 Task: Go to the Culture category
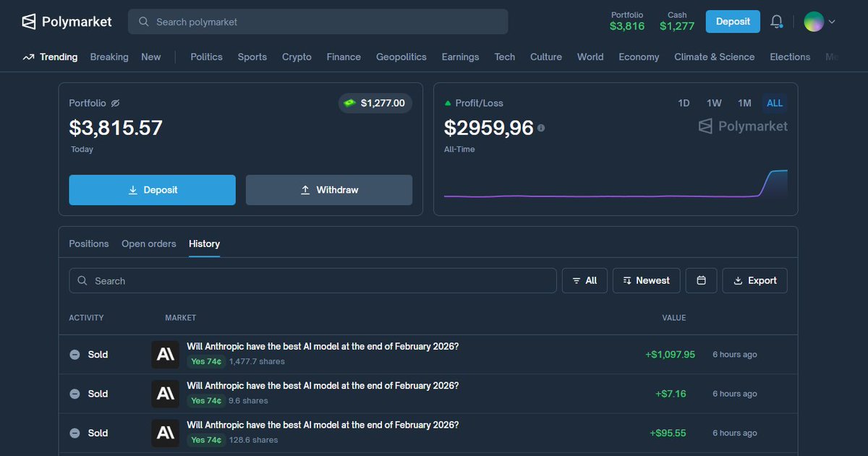pyautogui.click(x=546, y=57)
